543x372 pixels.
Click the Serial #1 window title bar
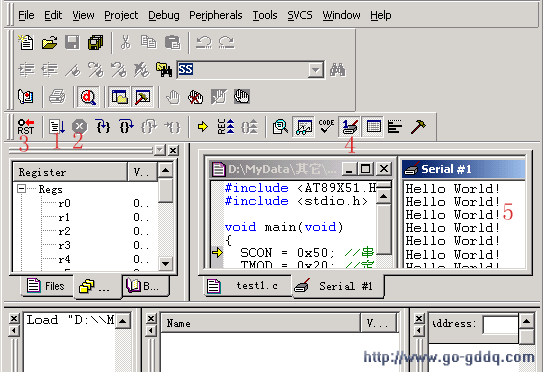click(x=463, y=169)
